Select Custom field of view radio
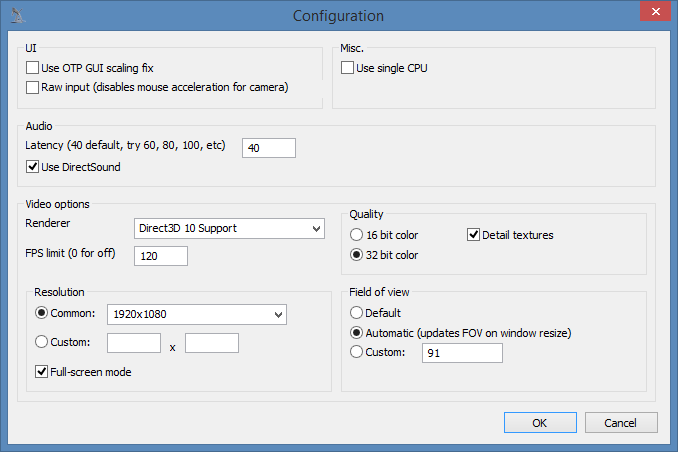This screenshot has width=678, height=452. [357, 352]
